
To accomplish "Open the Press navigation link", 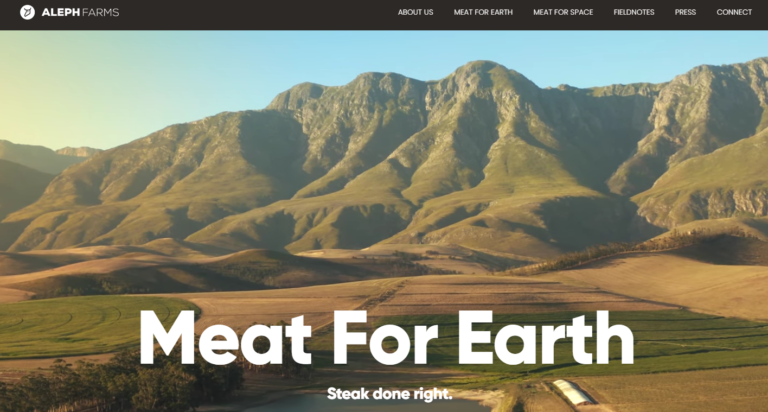I will [x=685, y=12].
